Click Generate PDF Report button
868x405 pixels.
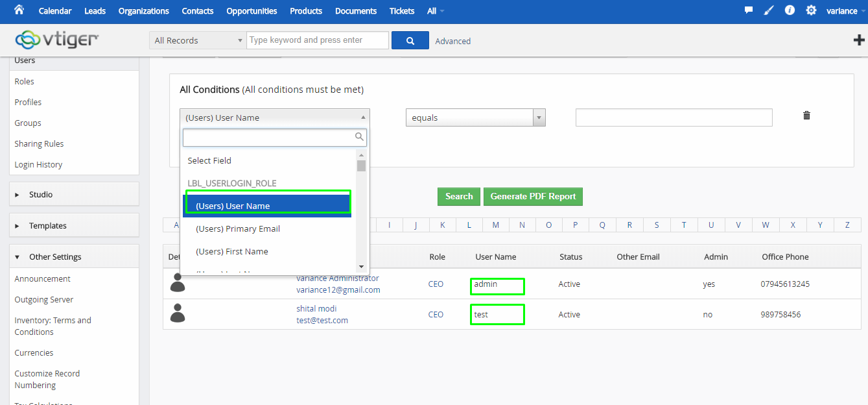(x=533, y=197)
